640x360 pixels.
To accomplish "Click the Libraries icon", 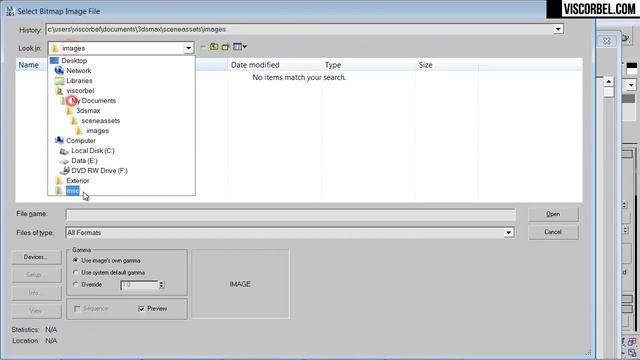I will coord(60,81).
